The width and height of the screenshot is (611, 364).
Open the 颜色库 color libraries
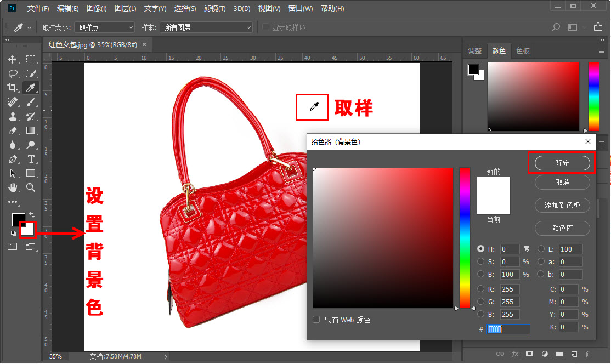pos(562,228)
